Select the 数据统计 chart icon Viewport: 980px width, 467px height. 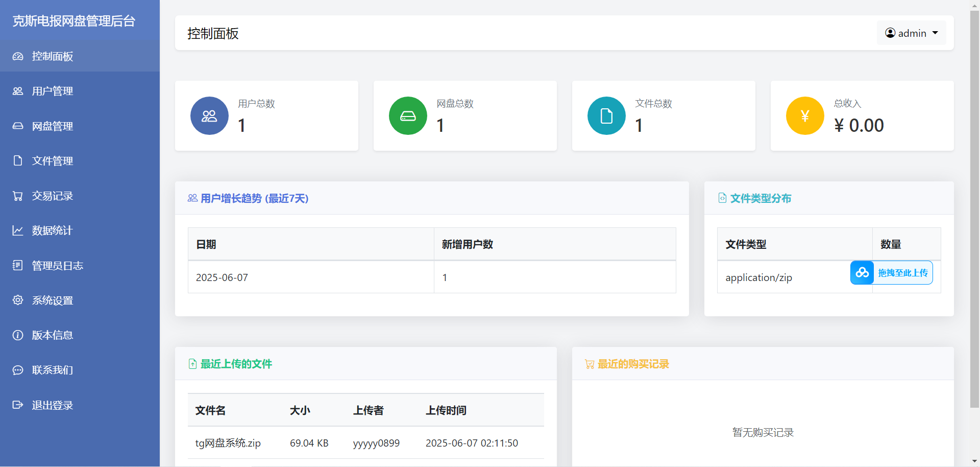coord(18,230)
